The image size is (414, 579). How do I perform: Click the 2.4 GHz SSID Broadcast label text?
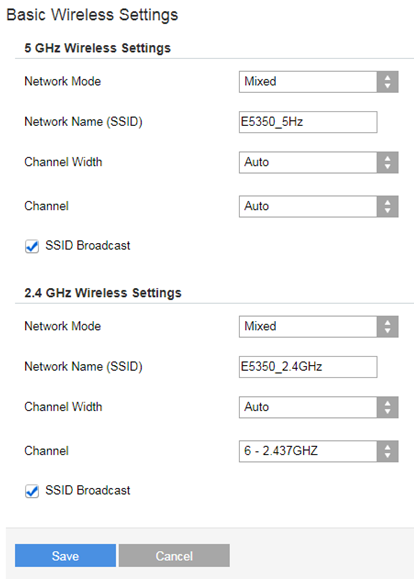click(88, 490)
